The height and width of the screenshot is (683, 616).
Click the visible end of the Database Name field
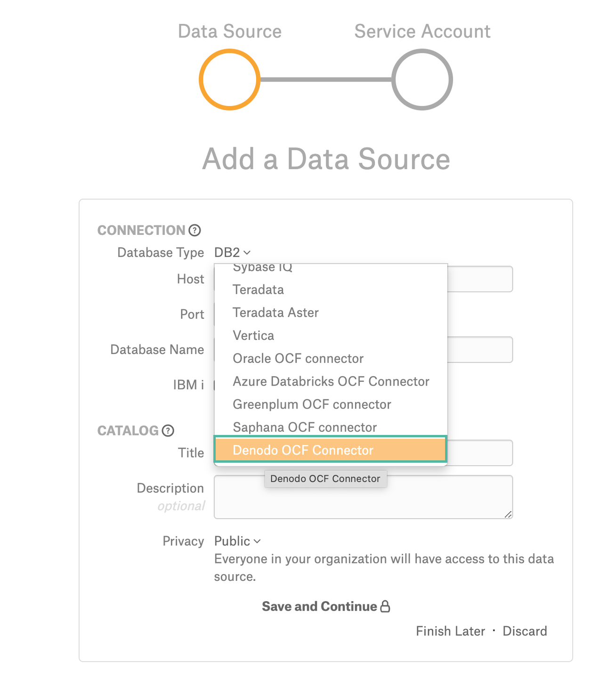point(480,350)
